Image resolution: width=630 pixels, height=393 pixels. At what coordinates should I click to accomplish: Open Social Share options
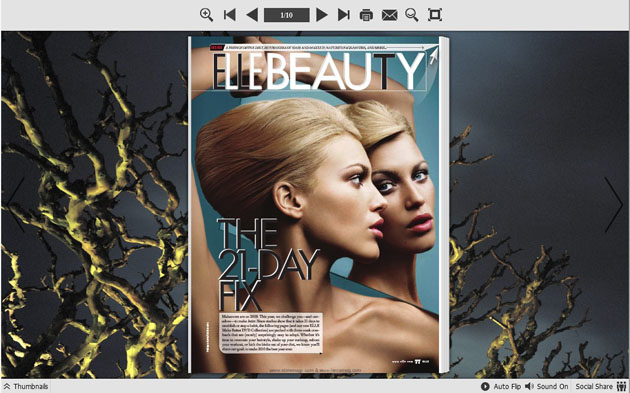click(x=601, y=386)
